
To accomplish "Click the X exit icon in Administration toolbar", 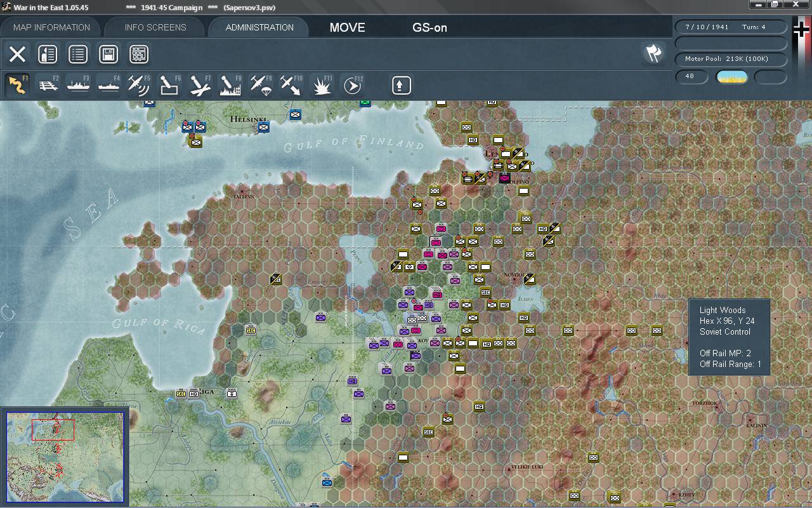I will pos(18,55).
